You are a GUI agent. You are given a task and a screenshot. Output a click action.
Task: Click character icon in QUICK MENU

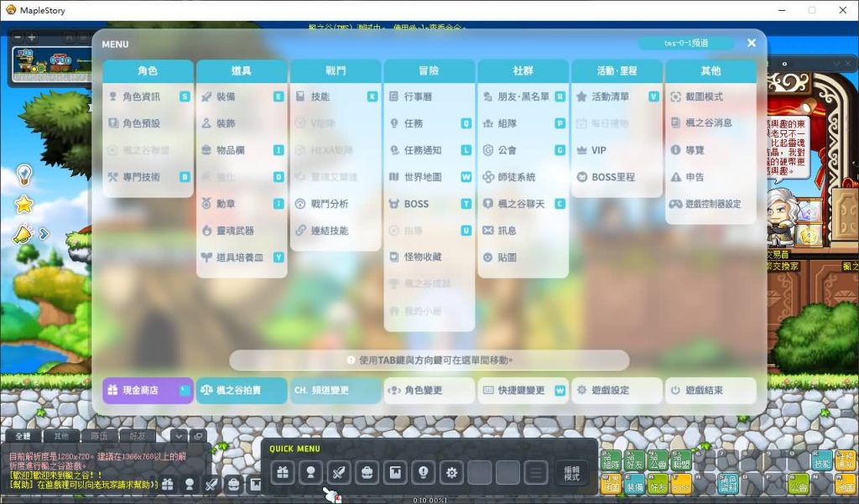[x=310, y=472]
